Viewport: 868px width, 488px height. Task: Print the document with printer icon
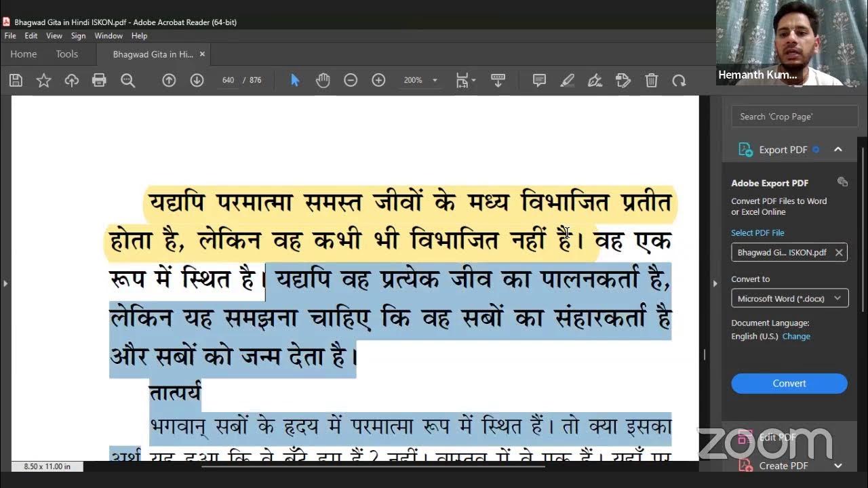tap(100, 81)
